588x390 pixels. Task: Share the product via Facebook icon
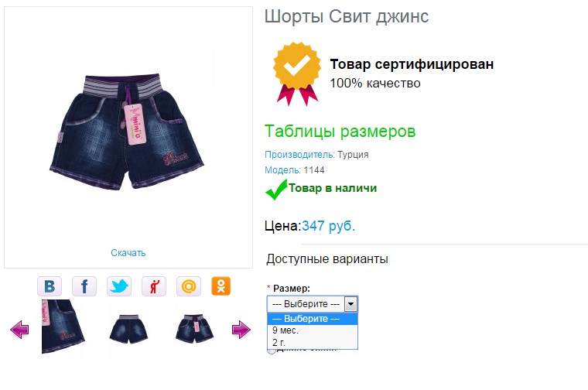[x=84, y=286]
